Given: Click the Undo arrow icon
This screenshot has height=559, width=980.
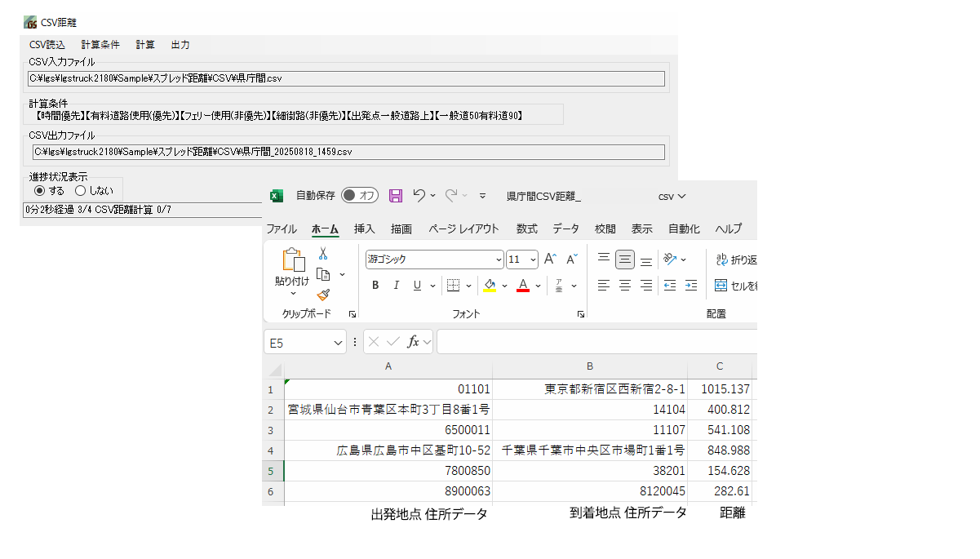Looking at the screenshot, I should 419,196.
